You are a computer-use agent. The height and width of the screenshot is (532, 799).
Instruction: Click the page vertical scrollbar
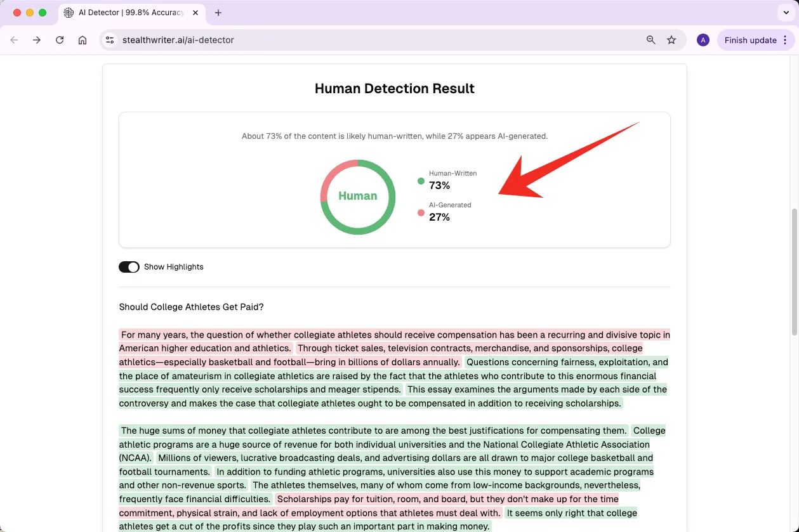pos(794,273)
